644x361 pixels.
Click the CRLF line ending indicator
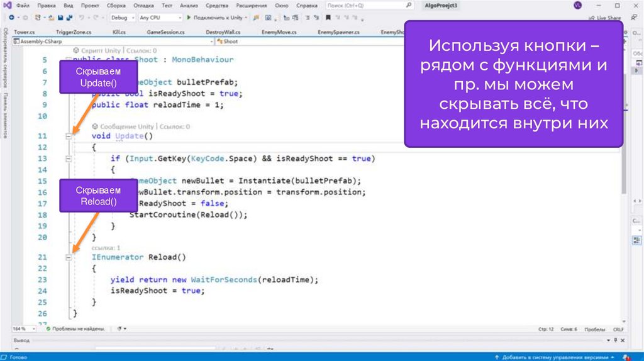pyautogui.click(x=618, y=330)
